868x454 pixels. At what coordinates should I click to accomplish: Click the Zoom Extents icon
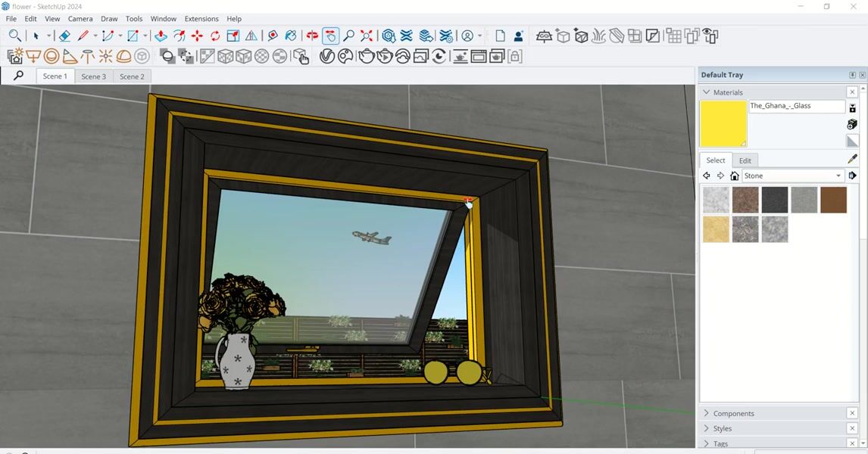point(367,36)
